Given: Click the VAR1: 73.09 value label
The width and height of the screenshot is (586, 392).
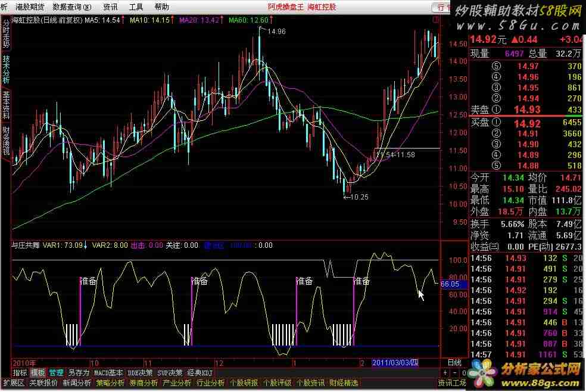Looking at the screenshot, I should 63,245.
